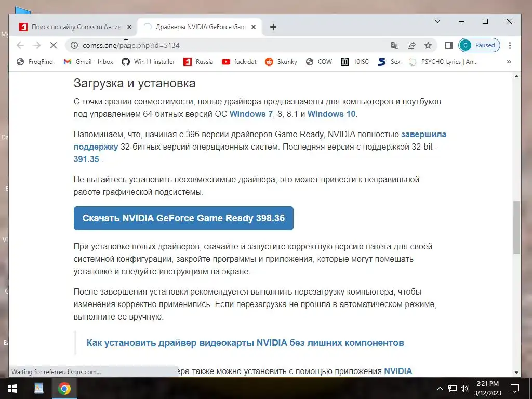View site information icon in address bar
This screenshot has width=532, height=399.
pos(74,45)
